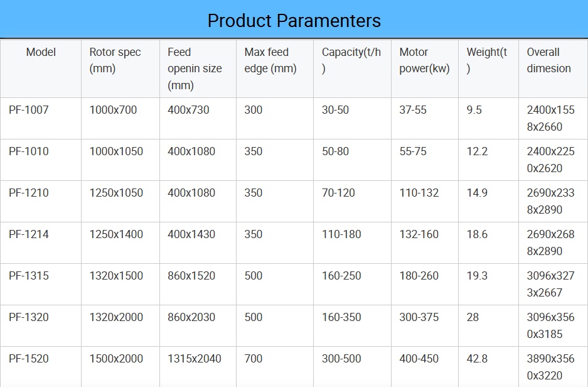Click the Motor power(kw) header
This screenshot has height=387, width=588.
point(424,60)
